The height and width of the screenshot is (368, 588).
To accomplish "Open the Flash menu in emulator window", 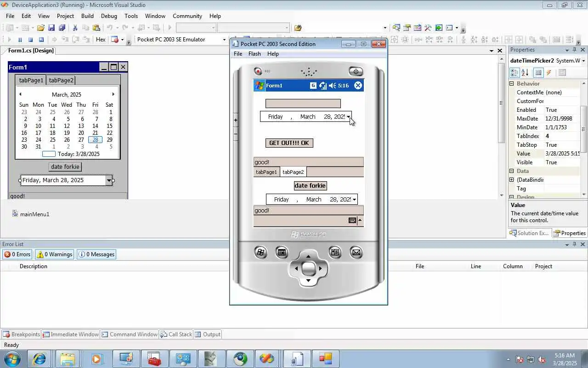I will [x=254, y=54].
